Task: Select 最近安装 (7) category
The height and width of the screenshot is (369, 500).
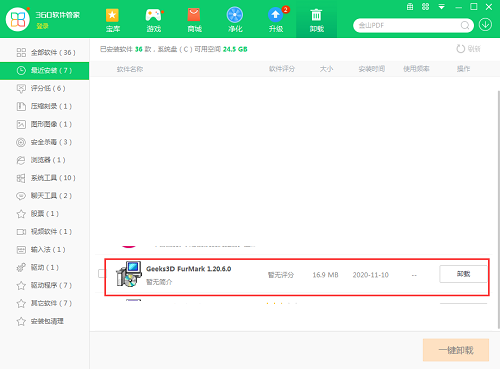Action: tap(45, 70)
